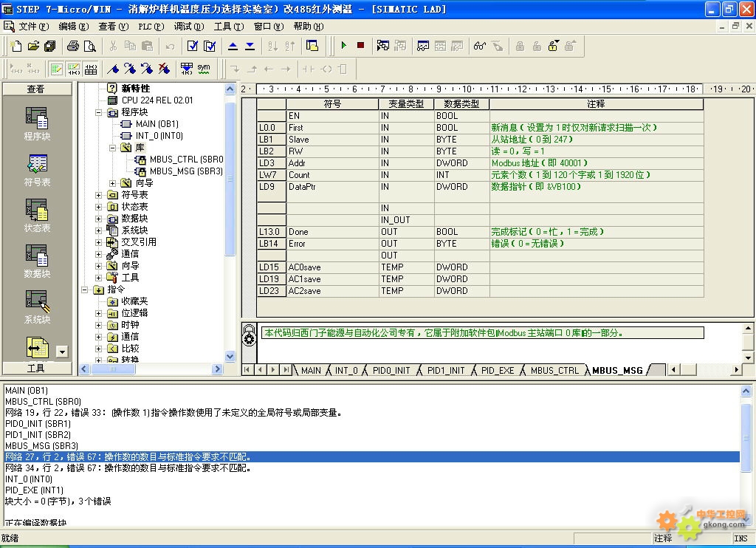Image resolution: width=756 pixels, height=548 pixels.
Task: Click the output window scroll-up arrow
Action: [746, 391]
